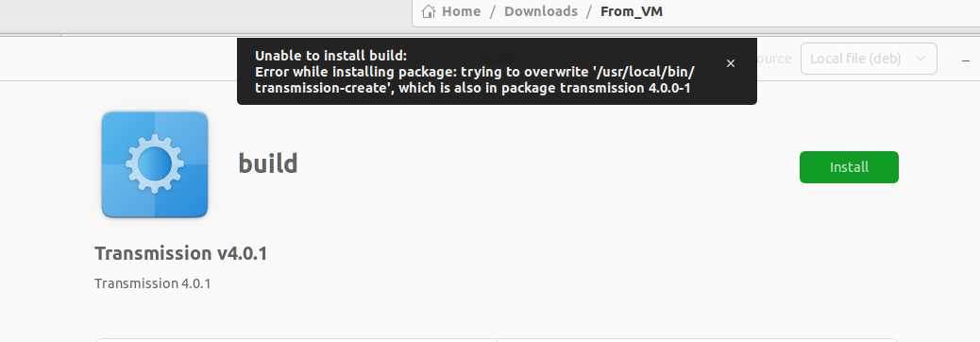This screenshot has height=342, width=980.
Task: Click the 'Unable to install build:' notification heading
Action: click(x=330, y=56)
